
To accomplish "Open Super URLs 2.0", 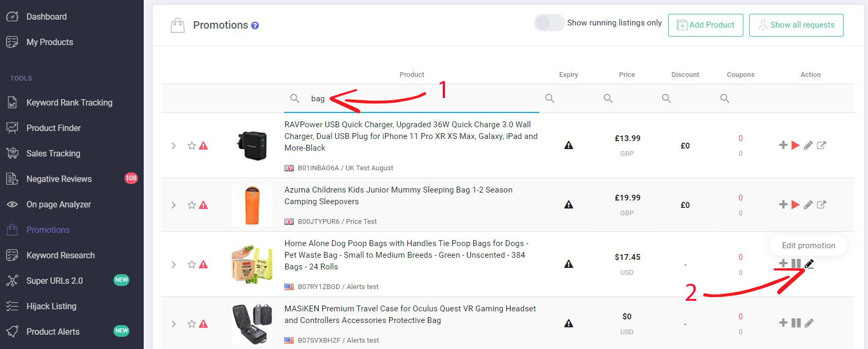I will 55,281.
